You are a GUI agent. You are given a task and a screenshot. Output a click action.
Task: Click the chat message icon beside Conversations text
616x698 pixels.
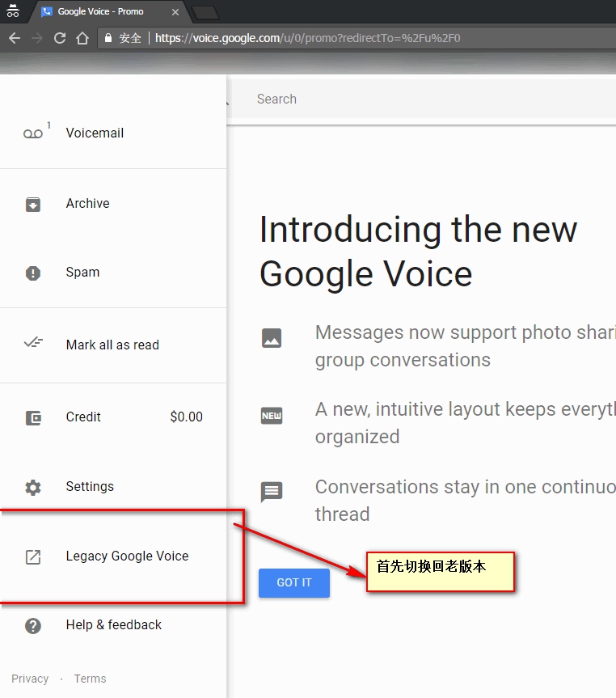(x=272, y=492)
